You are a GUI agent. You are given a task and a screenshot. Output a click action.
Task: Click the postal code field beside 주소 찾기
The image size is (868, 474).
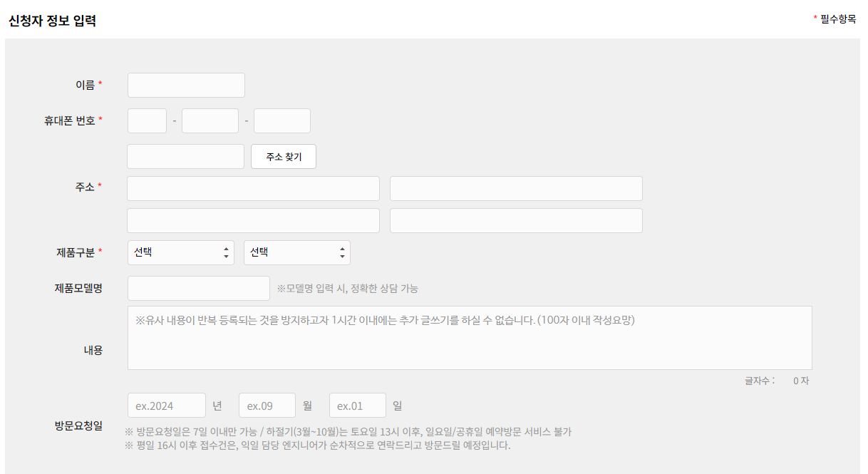(x=185, y=156)
